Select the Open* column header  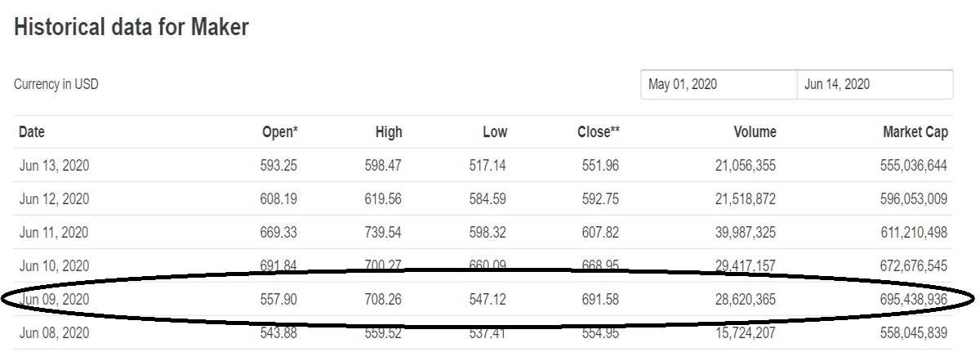[x=279, y=132]
